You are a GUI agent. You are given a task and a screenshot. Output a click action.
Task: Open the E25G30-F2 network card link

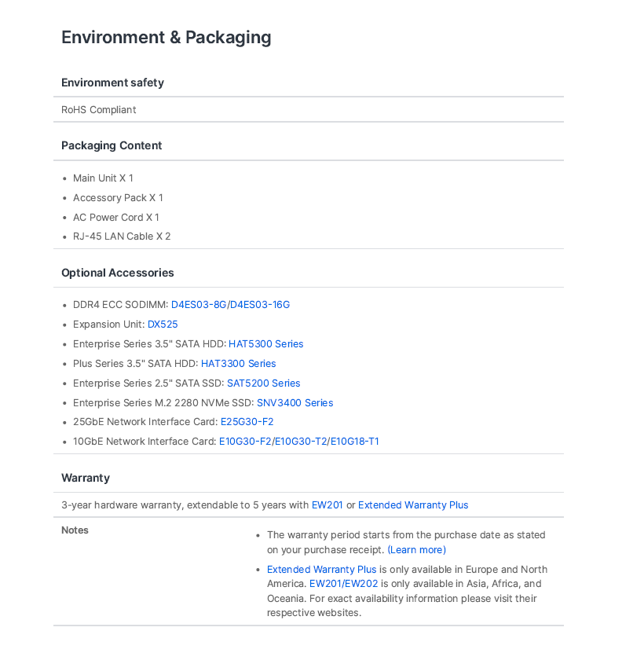[247, 422]
